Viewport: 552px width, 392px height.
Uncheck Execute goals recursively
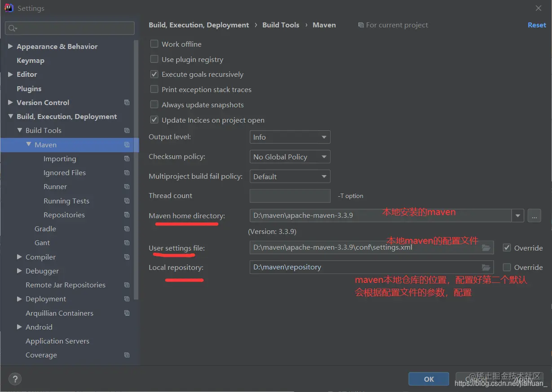click(154, 74)
